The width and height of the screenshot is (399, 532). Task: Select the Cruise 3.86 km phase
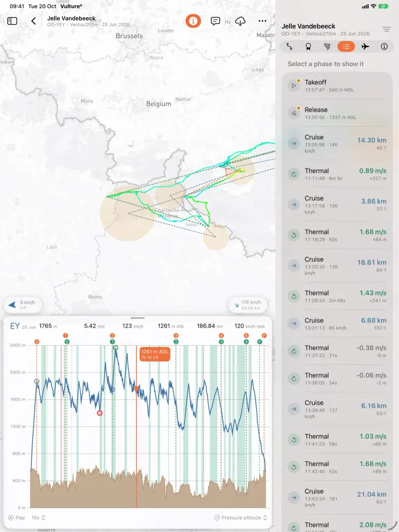pos(337,204)
